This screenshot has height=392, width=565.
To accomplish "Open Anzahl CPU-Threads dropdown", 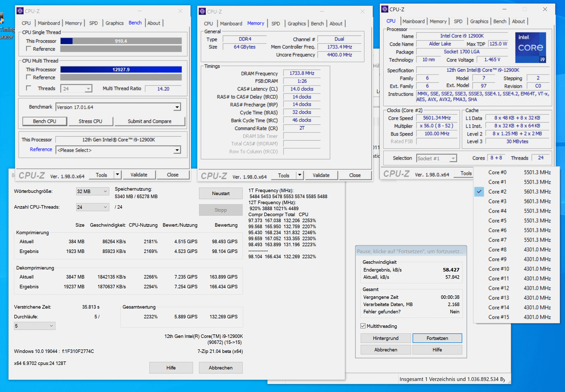I will pyautogui.click(x=92, y=207).
